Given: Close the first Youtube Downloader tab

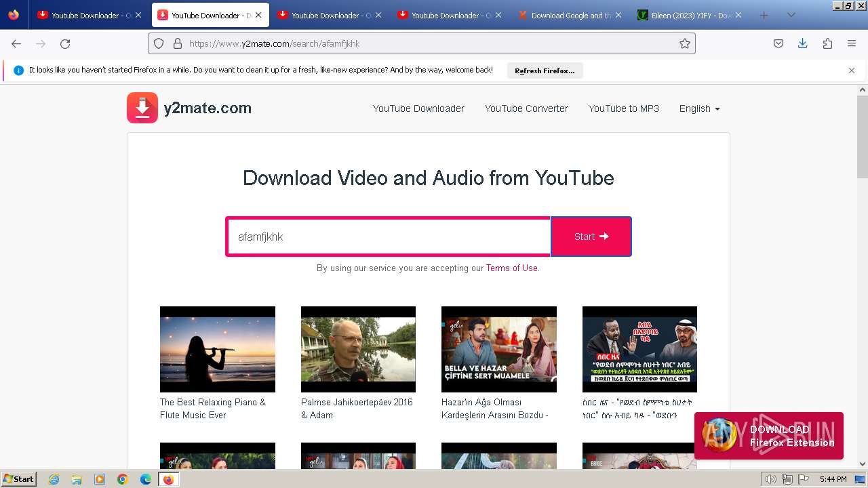Looking at the screenshot, I should 138,15.
